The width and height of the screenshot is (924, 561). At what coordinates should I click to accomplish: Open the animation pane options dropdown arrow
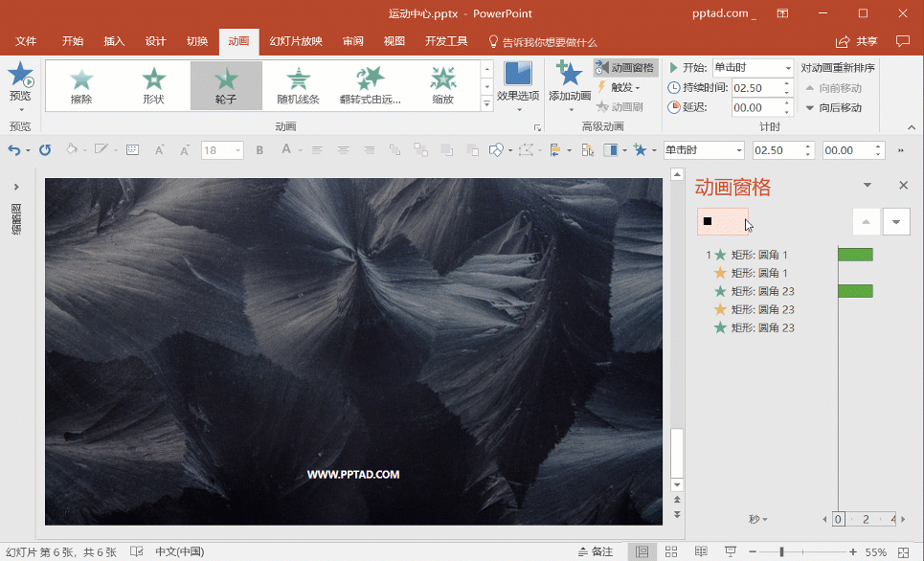click(867, 185)
